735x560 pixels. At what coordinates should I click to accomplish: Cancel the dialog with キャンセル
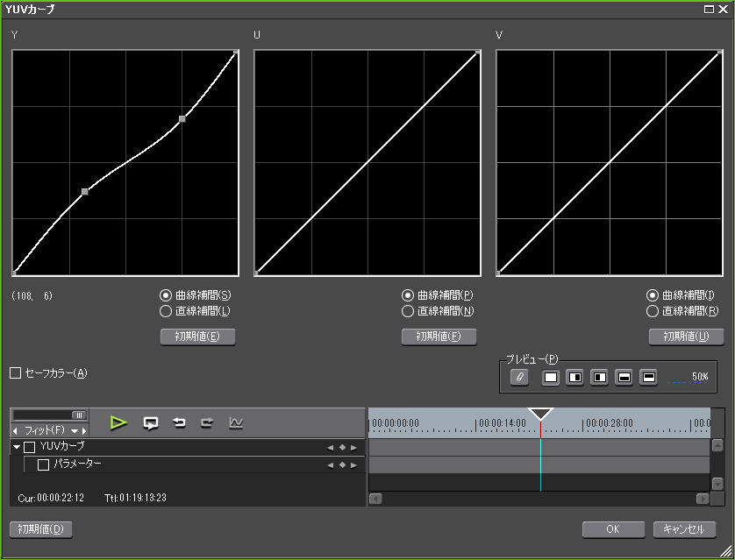(x=684, y=529)
